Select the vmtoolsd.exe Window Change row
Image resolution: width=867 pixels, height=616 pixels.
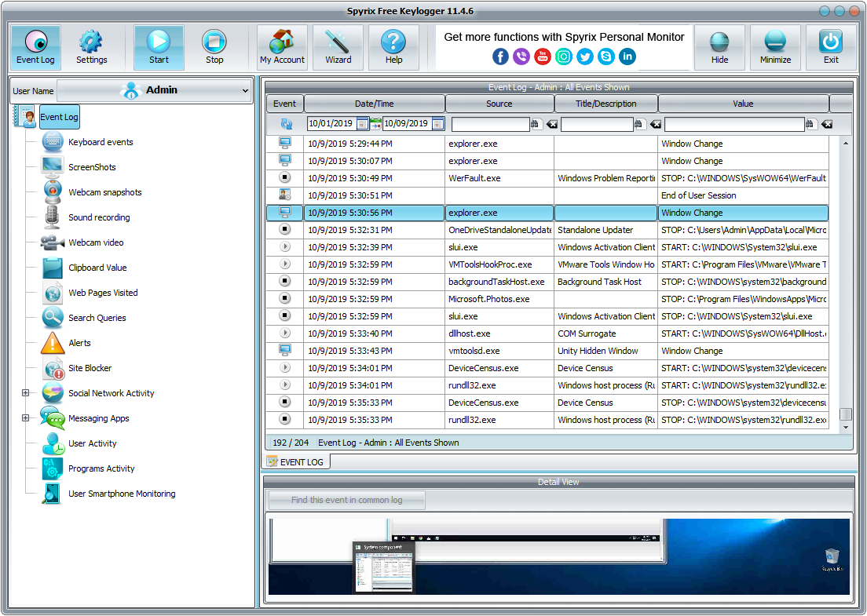547,351
